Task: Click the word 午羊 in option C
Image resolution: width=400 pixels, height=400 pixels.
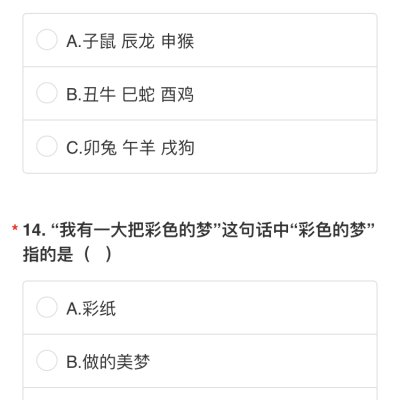Action: pyautogui.click(x=138, y=148)
